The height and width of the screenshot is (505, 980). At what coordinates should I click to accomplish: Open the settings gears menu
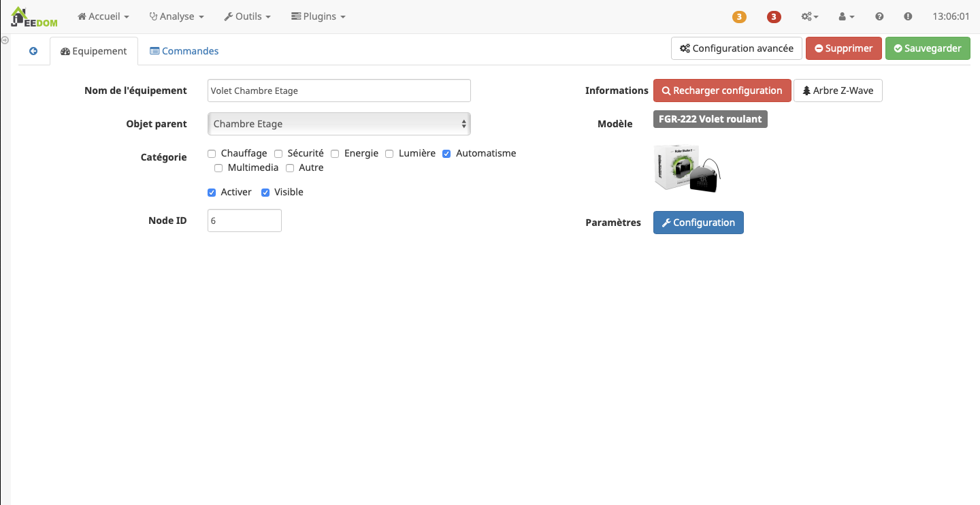pyautogui.click(x=810, y=17)
